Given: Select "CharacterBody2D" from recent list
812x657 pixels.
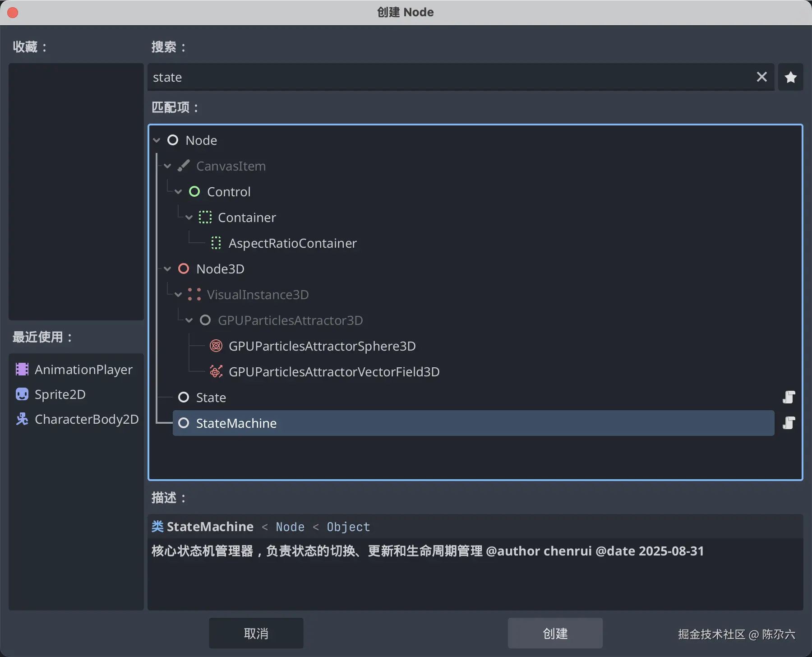Looking at the screenshot, I should [76, 419].
